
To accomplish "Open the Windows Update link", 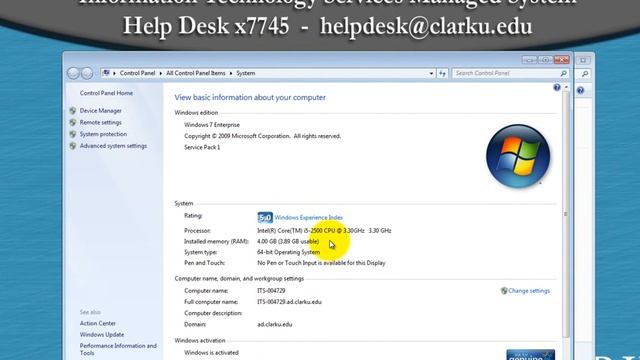I will (x=102, y=335).
